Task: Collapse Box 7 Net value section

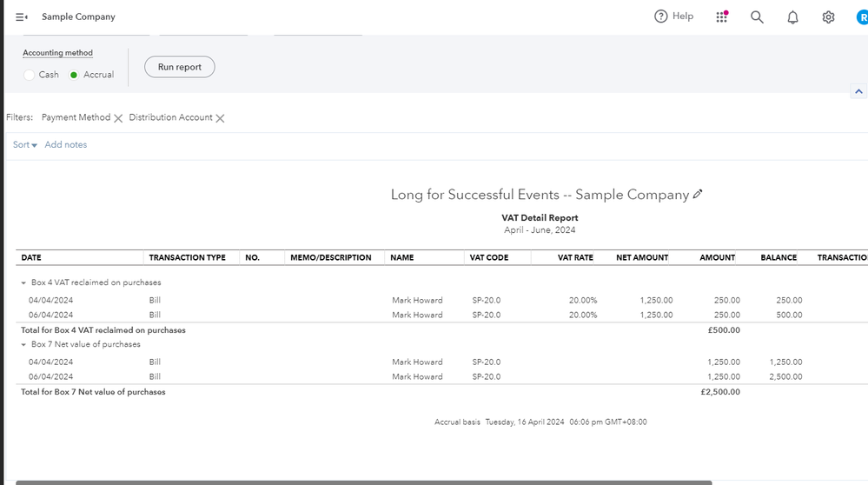Action: click(23, 345)
